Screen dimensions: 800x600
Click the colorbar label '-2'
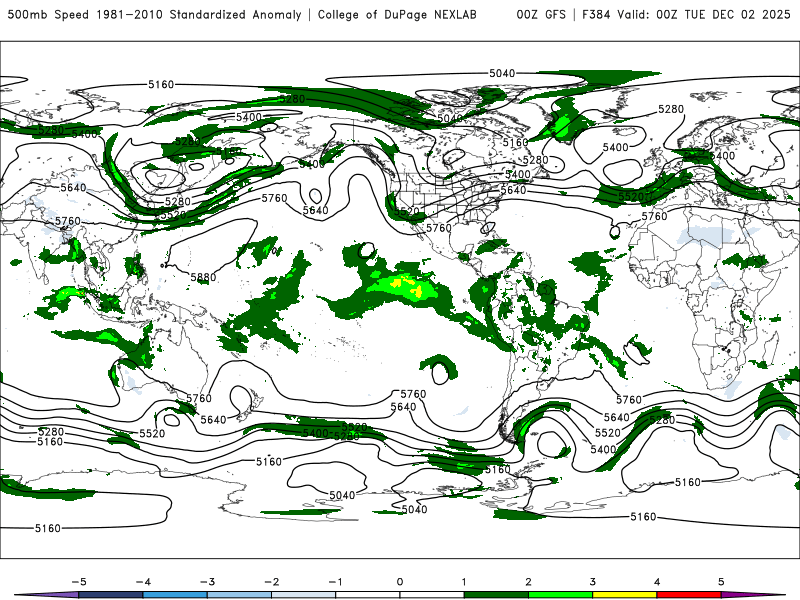point(271,582)
